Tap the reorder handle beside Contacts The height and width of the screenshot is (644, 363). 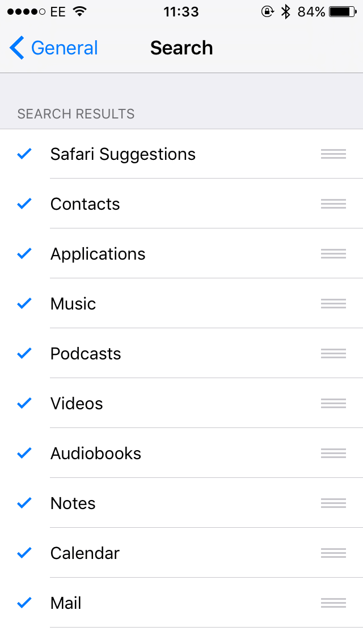(334, 204)
